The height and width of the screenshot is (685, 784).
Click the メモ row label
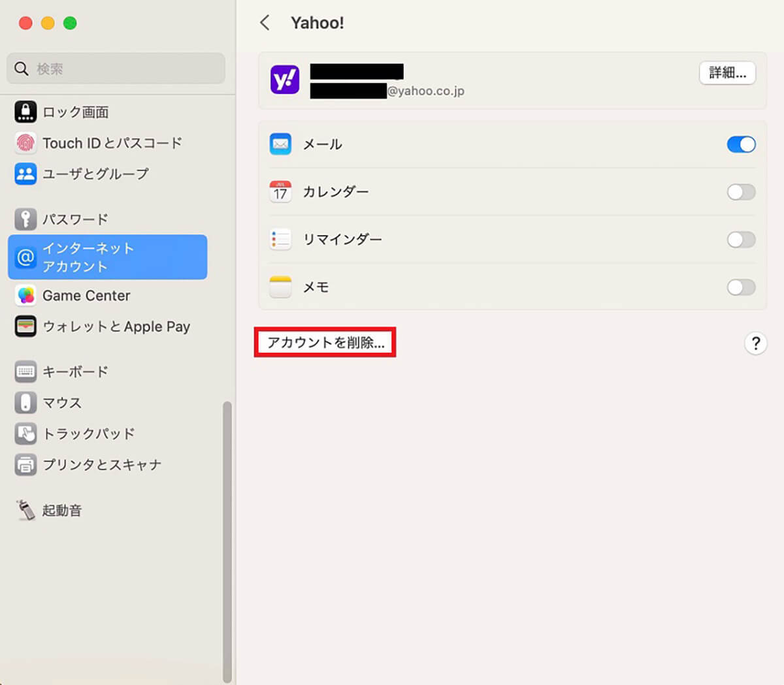coord(316,287)
